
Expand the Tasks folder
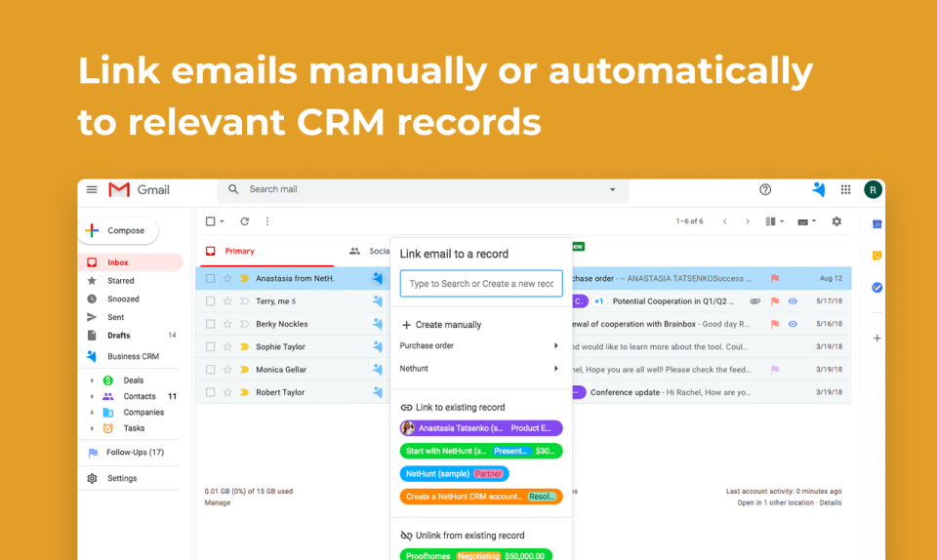92,428
